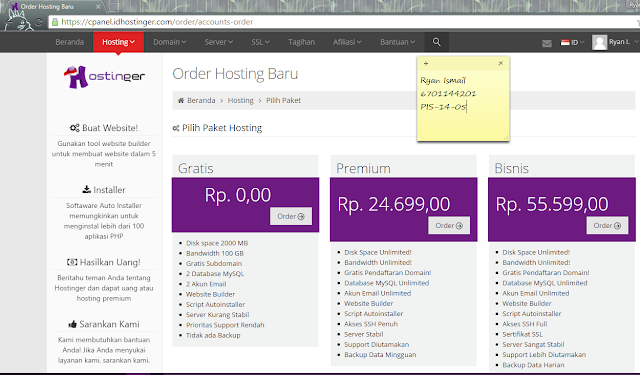This screenshot has width=640, height=375.
Task: Open the Tagihan menu item
Action: (301, 42)
